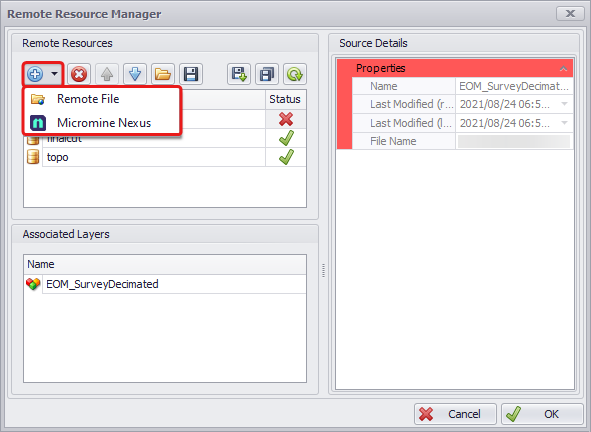This screenshot has height=432, width=591.
Task: Click the Save All stacked disks icon
Action: tap(267, 74)
